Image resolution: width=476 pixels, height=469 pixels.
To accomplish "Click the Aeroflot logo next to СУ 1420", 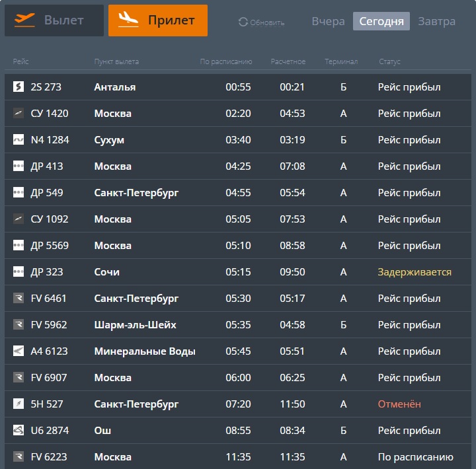I will (x=19, y=113).
